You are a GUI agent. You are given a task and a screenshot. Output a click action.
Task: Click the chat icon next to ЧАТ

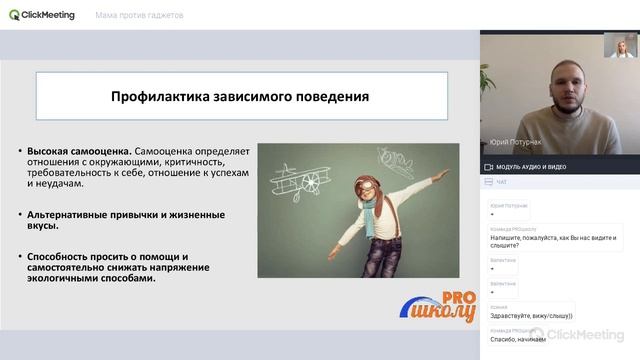[x=489, y=182]
